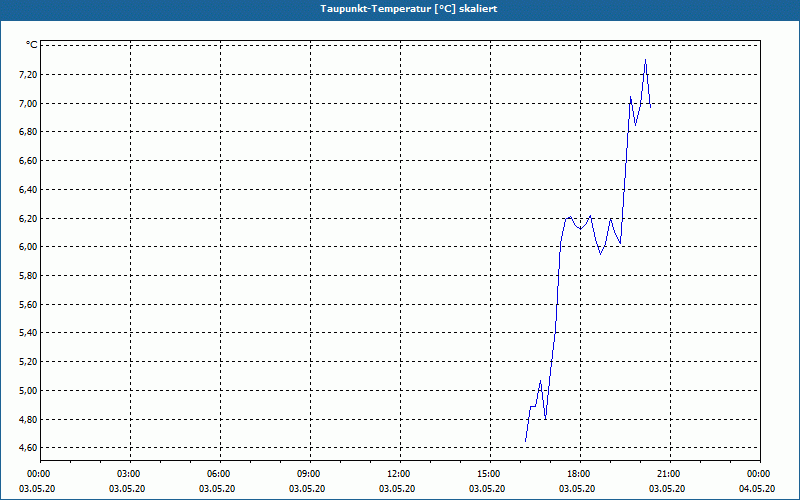Viewport: 800px width, 500px height.
Task: Click the 6,80 y-axis label
Action: pyautogui.click(x=29, y=132)
